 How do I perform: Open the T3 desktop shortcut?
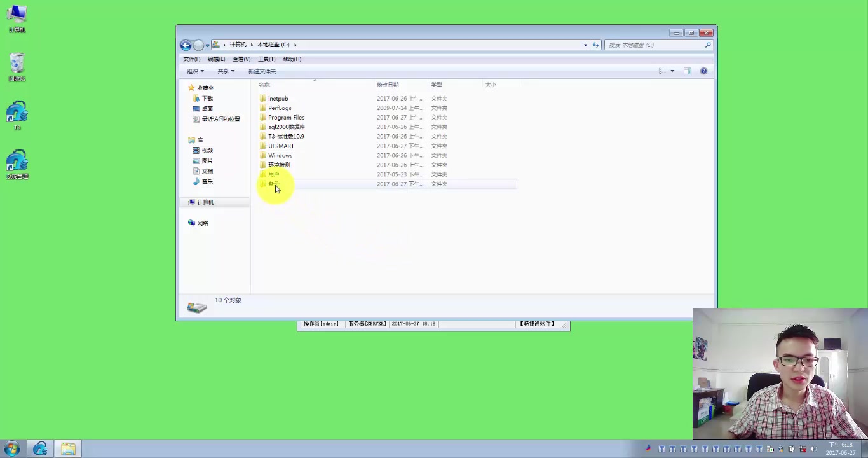coord(17,116)
